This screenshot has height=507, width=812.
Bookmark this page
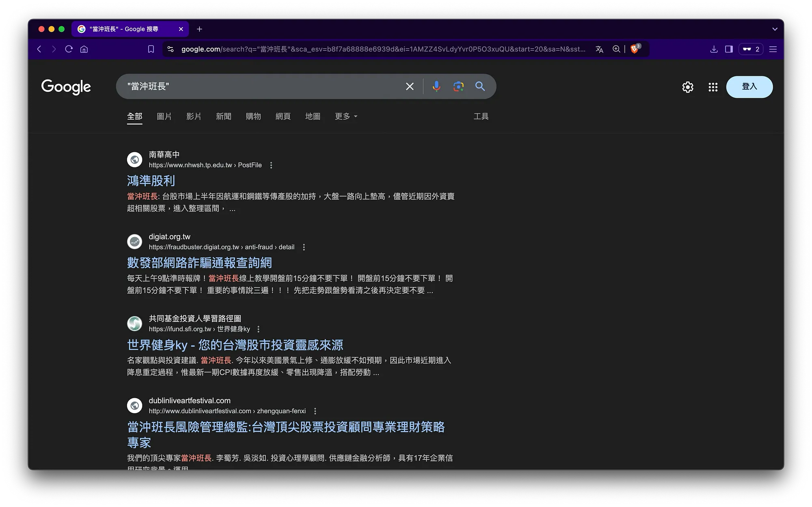click(151, 49)
